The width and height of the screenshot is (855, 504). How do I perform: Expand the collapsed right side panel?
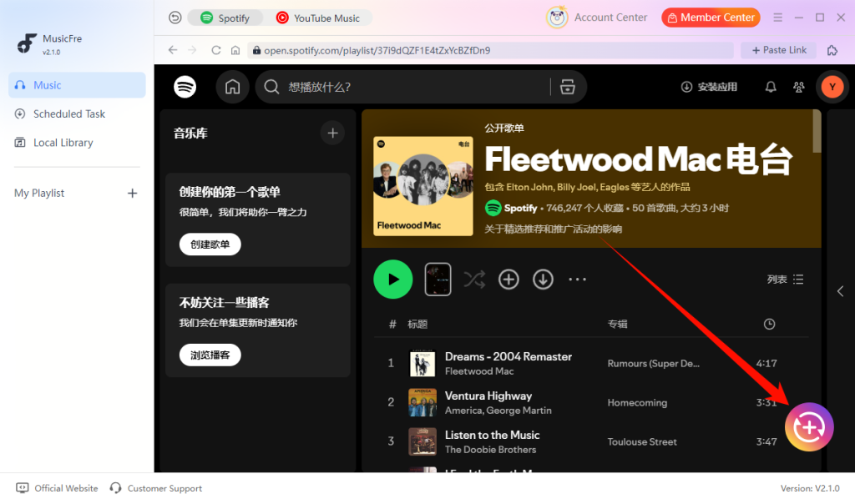(x=840, y=291)
